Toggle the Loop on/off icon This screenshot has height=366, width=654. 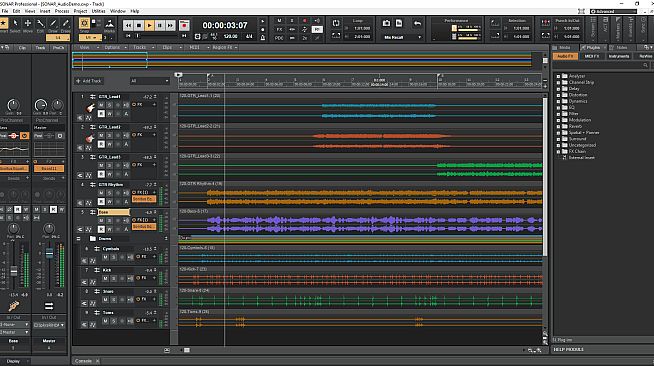(x=336, y=23)
